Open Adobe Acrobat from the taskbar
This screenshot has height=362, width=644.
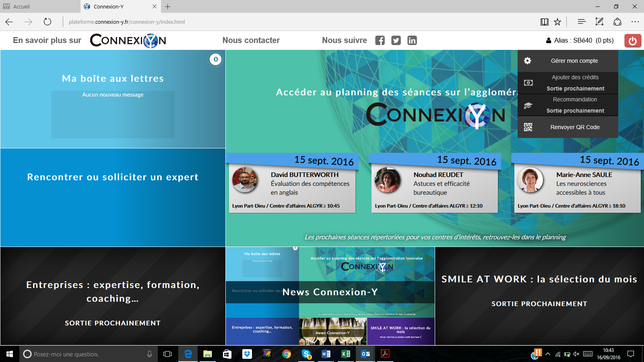[385, 354]
